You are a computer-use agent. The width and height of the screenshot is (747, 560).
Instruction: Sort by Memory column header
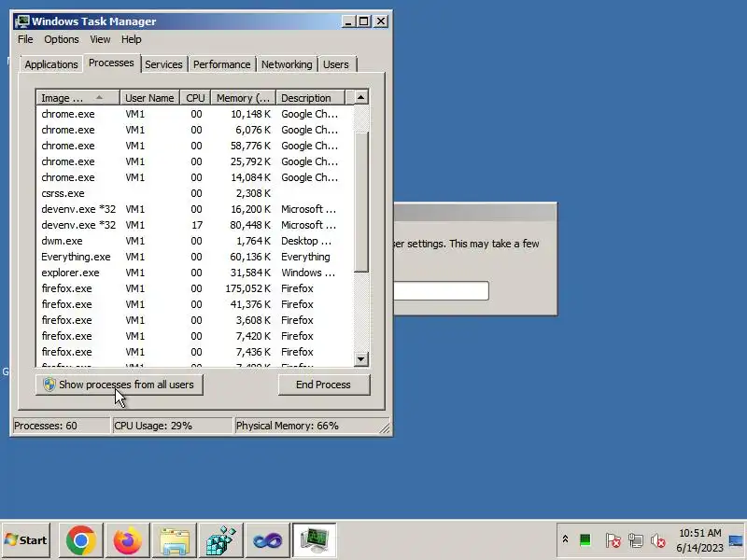244,98
